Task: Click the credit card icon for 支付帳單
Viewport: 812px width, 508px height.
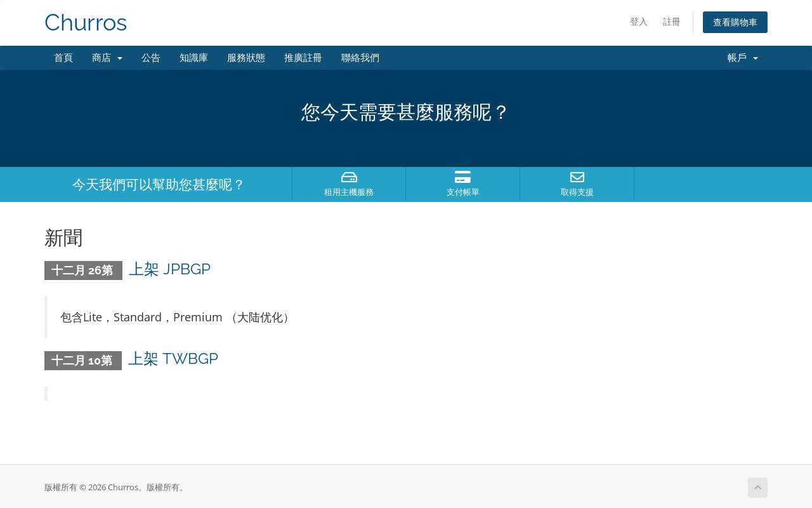Action: 462,177
